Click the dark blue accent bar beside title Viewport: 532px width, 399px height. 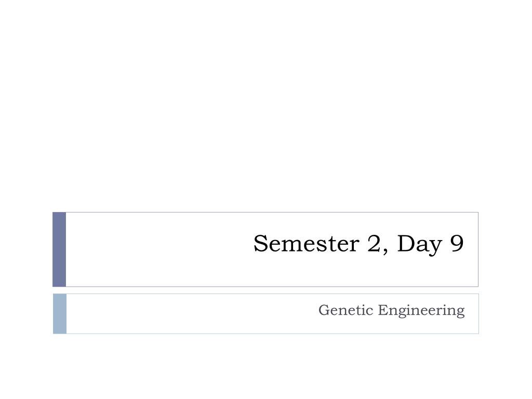(59, 249)
